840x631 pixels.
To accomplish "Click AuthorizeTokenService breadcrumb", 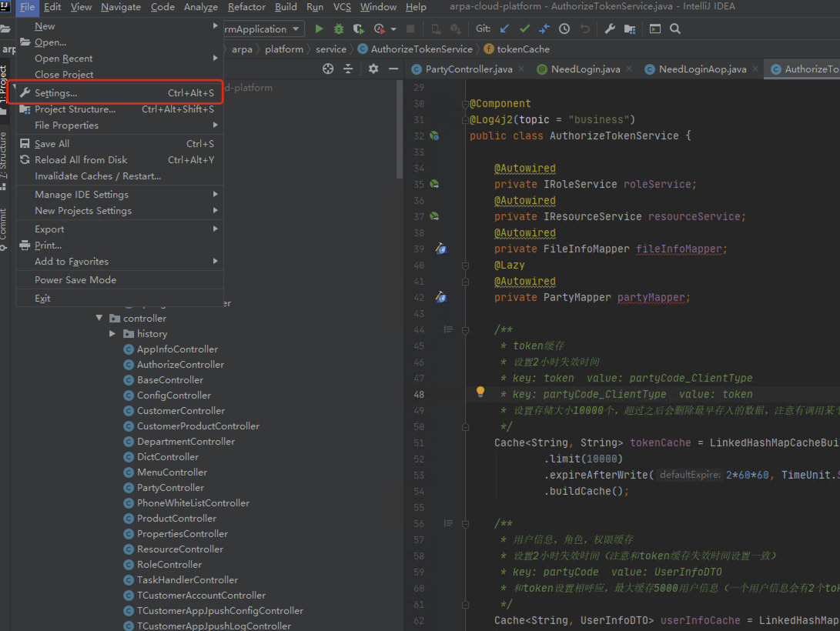I will pyautogui.click(x=415, y=49).
